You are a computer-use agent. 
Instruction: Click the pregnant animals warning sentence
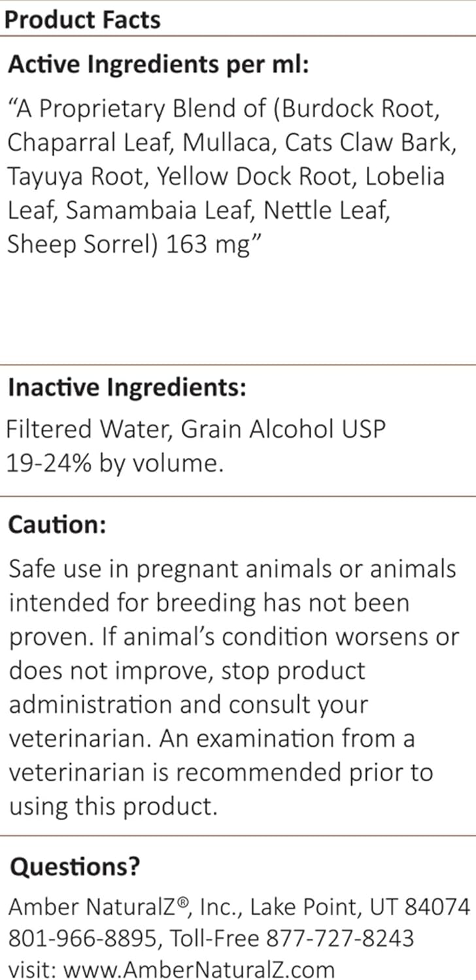tap(232, 569)
